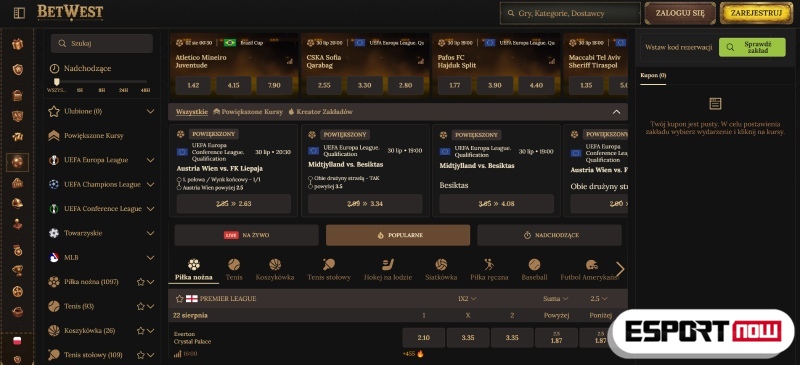Open the 2.5 line dropdown
This screenshot has height=365, width=800.
point(598,299)
